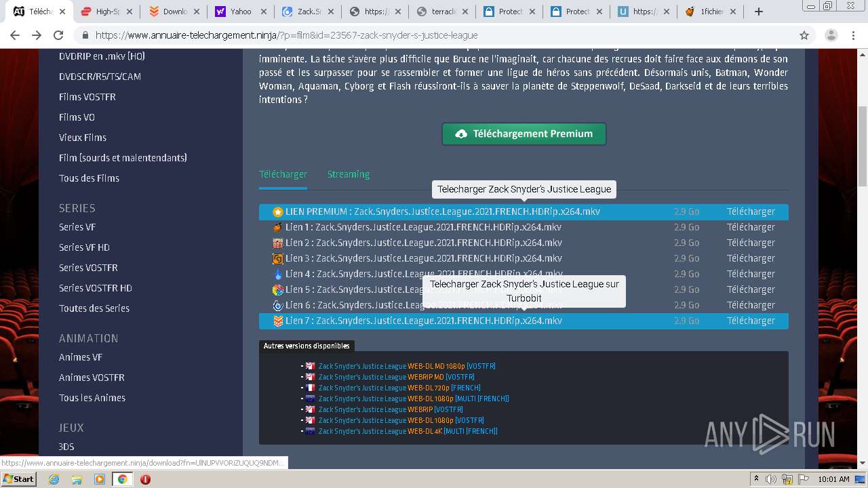Open the WEB-DL 1080p MULTI FRENCH version
Viewport: 868px width, 488px height.
pyautogui.click(x=414, y=399)
